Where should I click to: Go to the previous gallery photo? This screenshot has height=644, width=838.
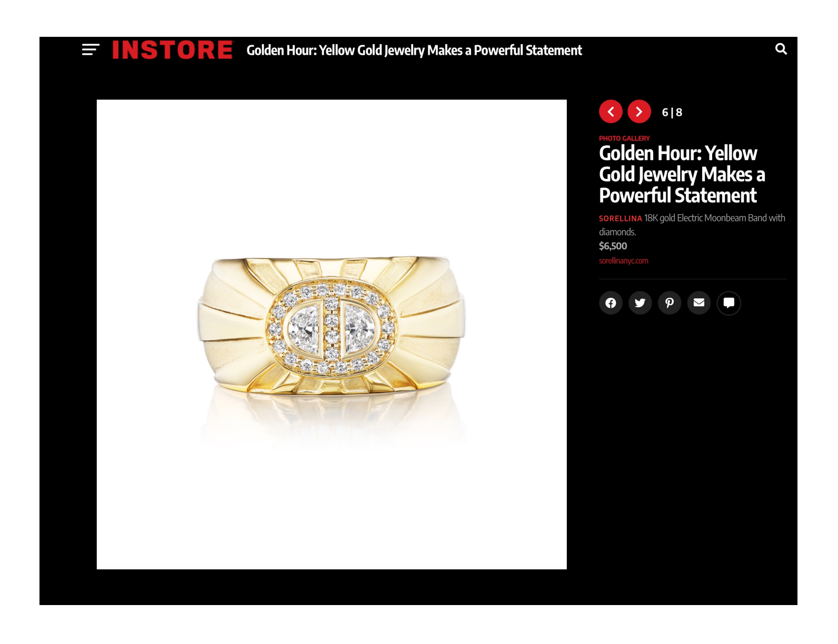[611, 112]
